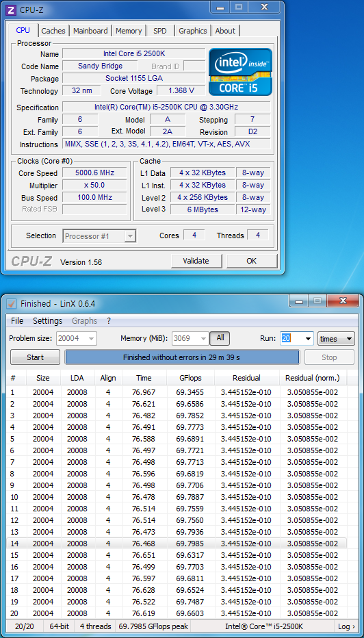Select run row 1 with time 76.967
Screen dimensions: 364x638
click(x=177, y=393)
